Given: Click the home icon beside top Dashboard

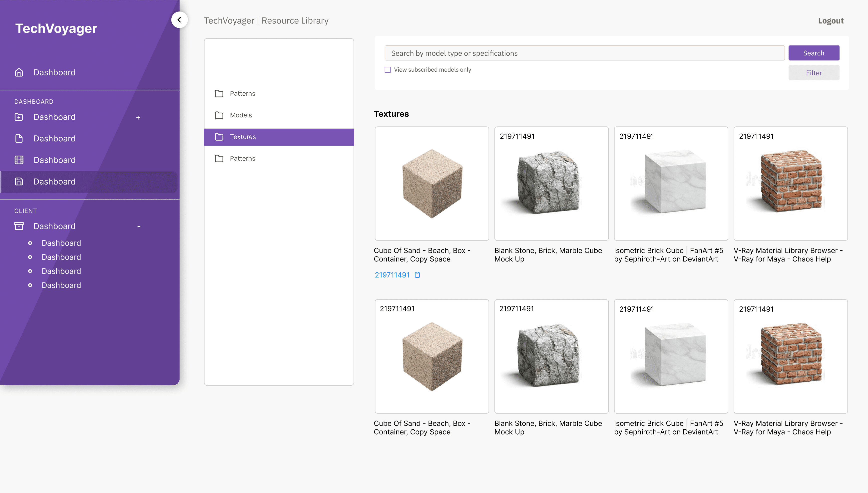Looking at the screenshot, I should (19, 72).
